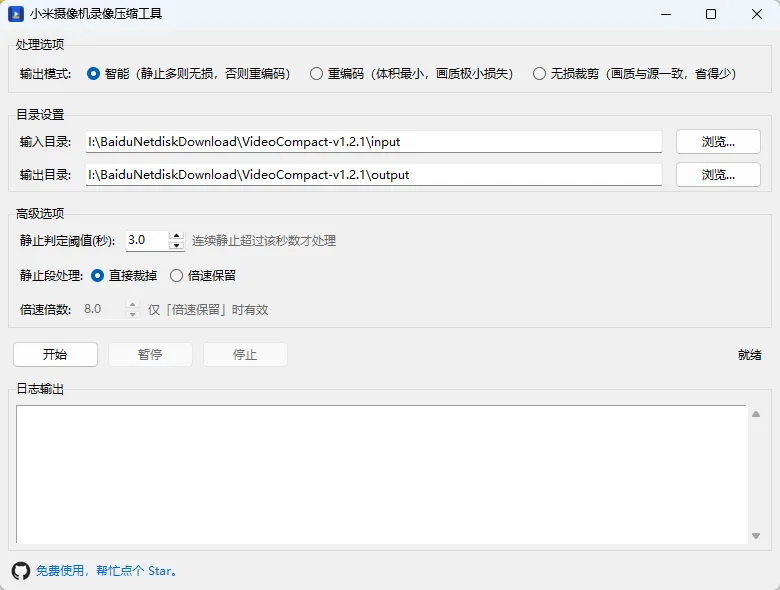Click the hint 连续静止超过该秒数才处理
The image size is (780, 590).
click(x=264, y=241)
